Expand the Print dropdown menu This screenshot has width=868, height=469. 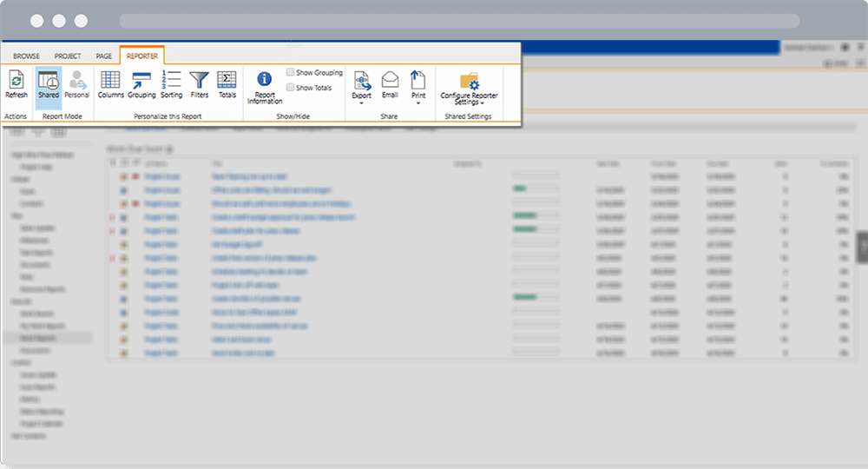(x=418, y=87)
